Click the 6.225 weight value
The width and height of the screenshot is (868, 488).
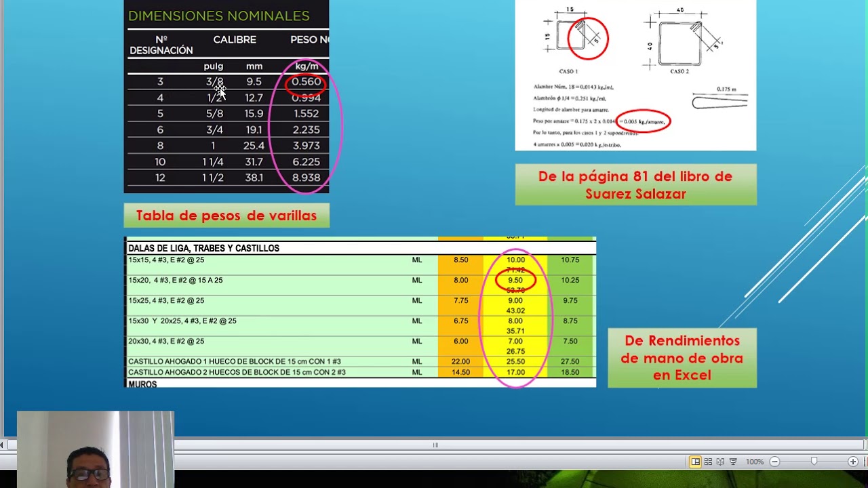click(307, 161)
